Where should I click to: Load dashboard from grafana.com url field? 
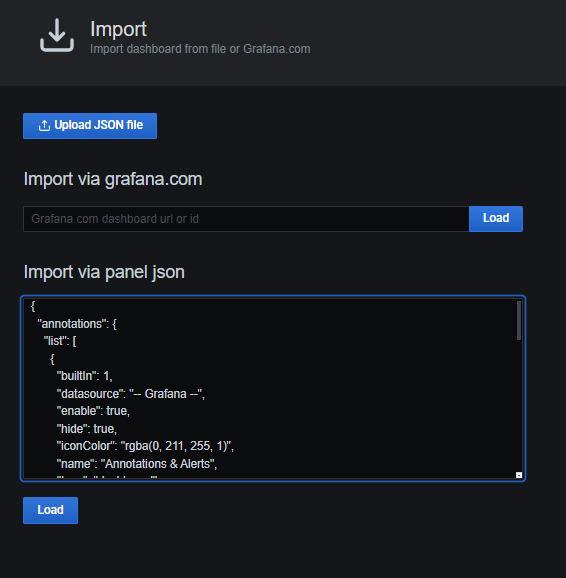pos(496,219)
